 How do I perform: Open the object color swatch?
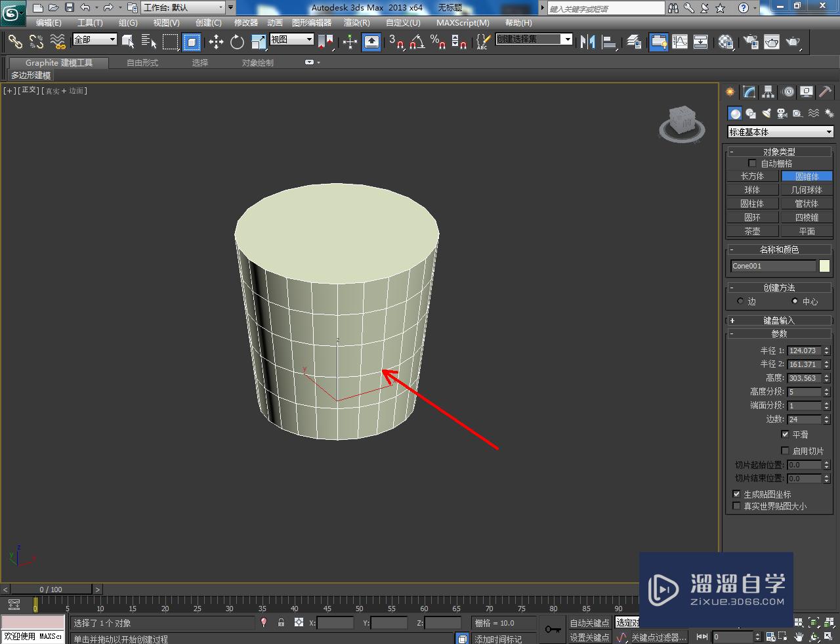824,266
